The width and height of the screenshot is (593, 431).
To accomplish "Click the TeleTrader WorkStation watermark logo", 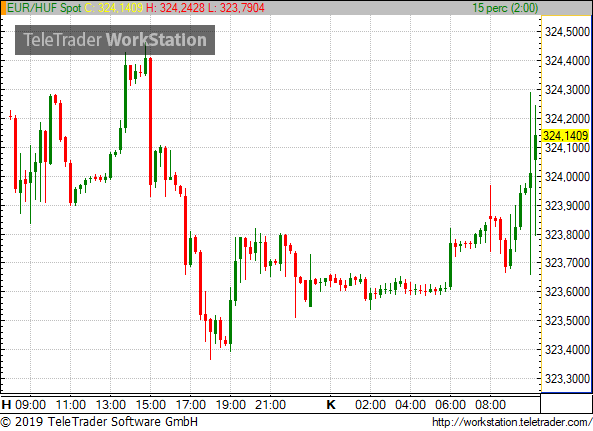I will [x=115, y=40].
